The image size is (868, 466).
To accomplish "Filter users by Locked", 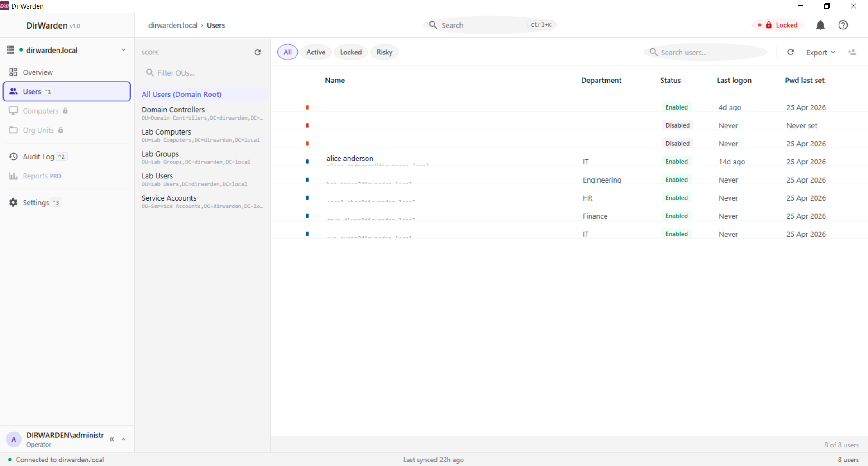I will 351,53.
